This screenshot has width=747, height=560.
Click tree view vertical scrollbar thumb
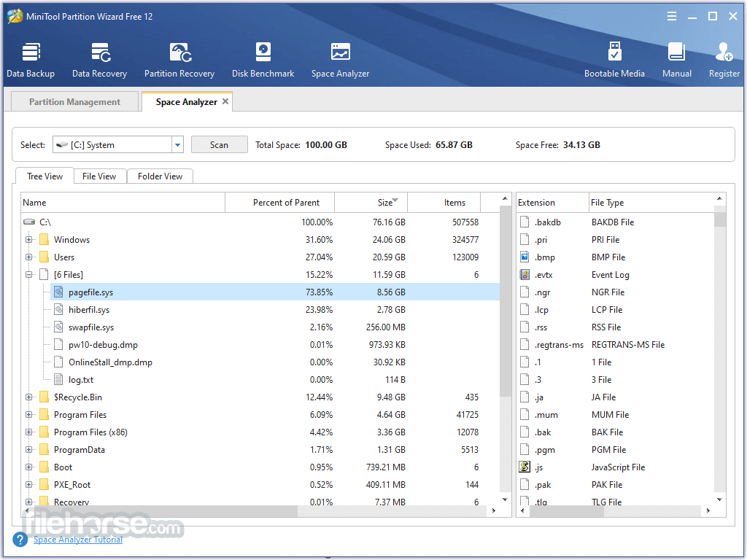(x=505, y=301)
